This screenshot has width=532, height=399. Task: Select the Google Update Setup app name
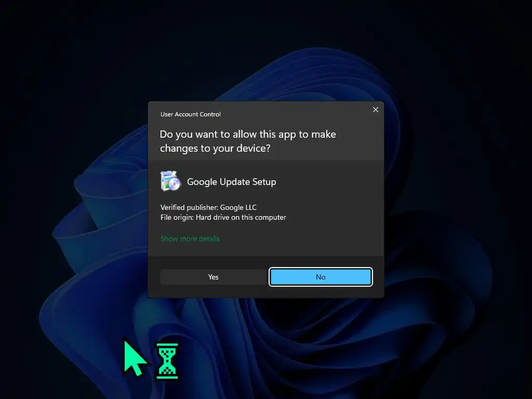click(231, 182)
